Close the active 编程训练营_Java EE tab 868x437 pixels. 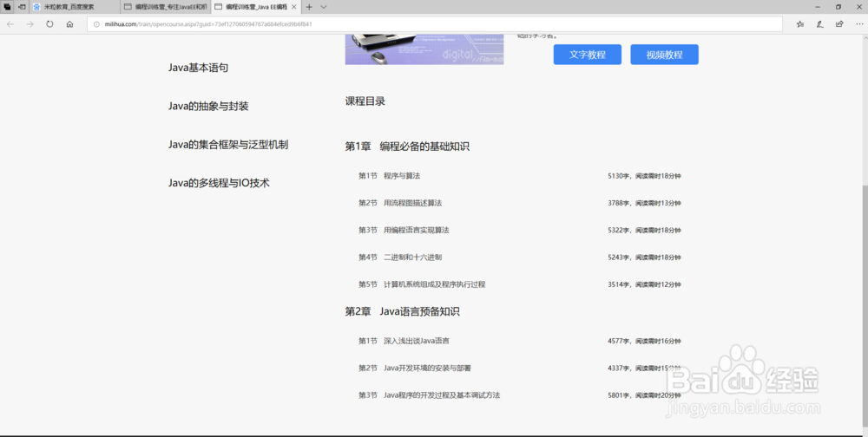294,7
